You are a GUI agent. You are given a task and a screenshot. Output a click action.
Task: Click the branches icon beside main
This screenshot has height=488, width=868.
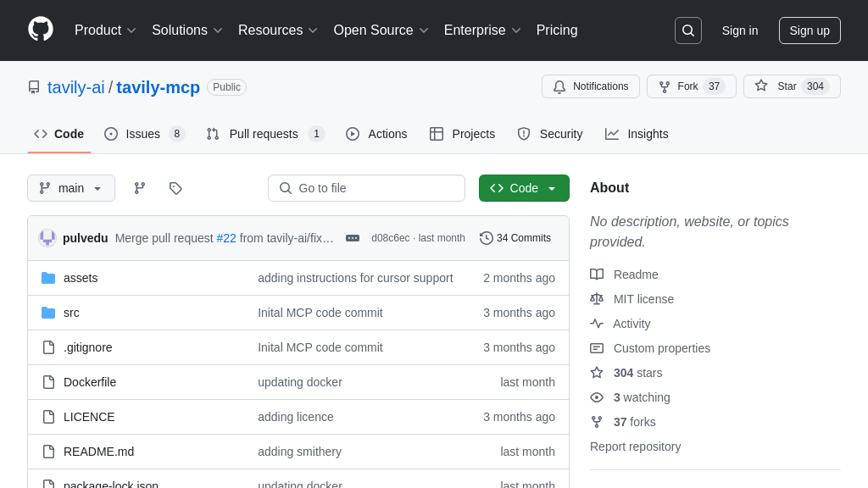pyautogui.click(x=140, y=188)
